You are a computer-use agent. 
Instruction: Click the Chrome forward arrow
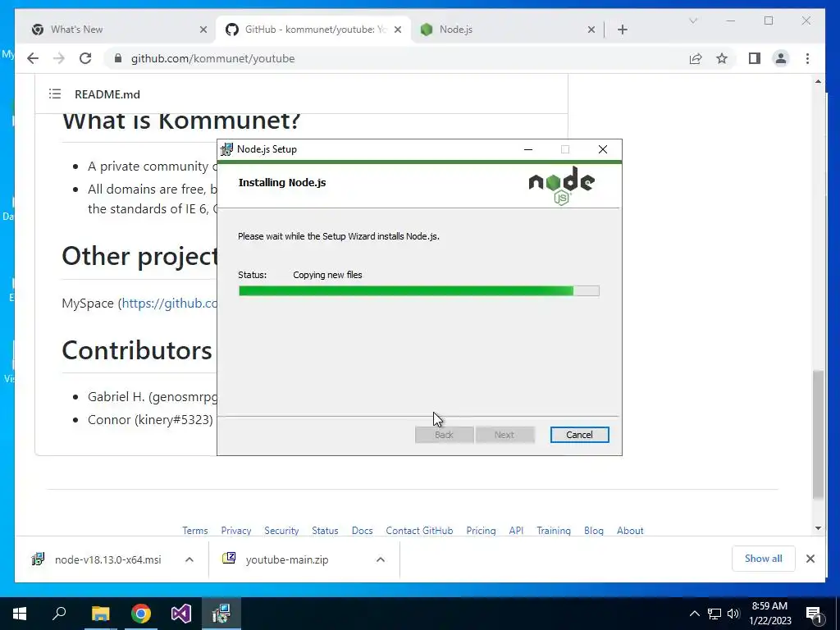(x=59, y=58)
